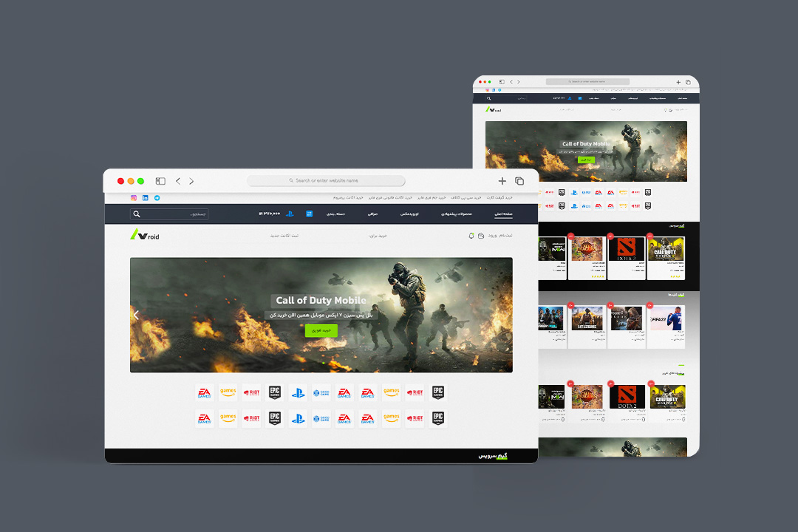The width and height of the screenshot is (798, 532).
Task: Open the Call of Duty card in the back window's top row
Action: click(666, 258)
